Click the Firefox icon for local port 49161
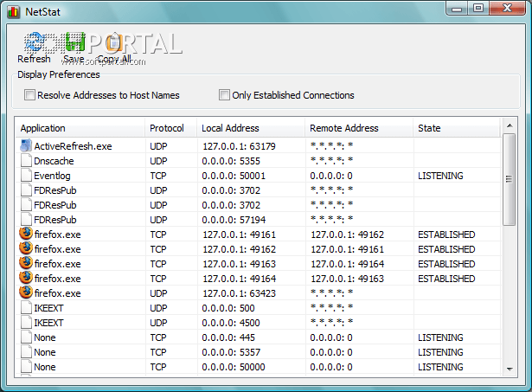 tap(26, 234)
